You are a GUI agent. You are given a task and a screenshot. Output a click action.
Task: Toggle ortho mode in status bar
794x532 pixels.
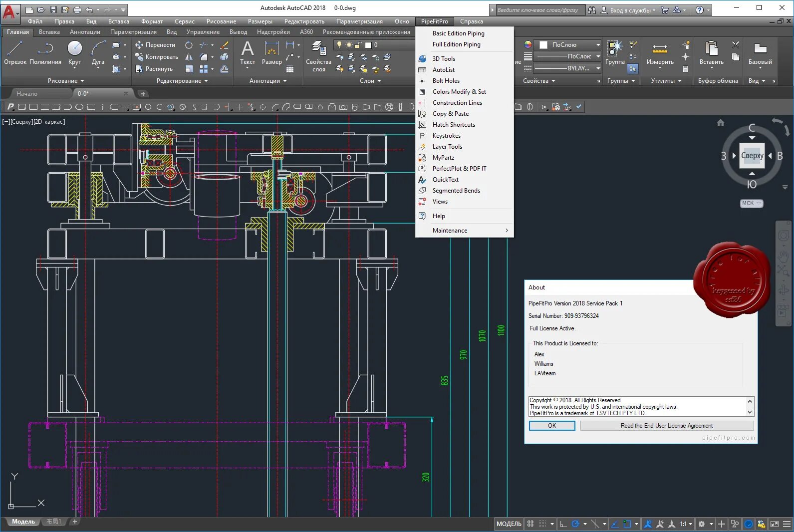[563, 524]
